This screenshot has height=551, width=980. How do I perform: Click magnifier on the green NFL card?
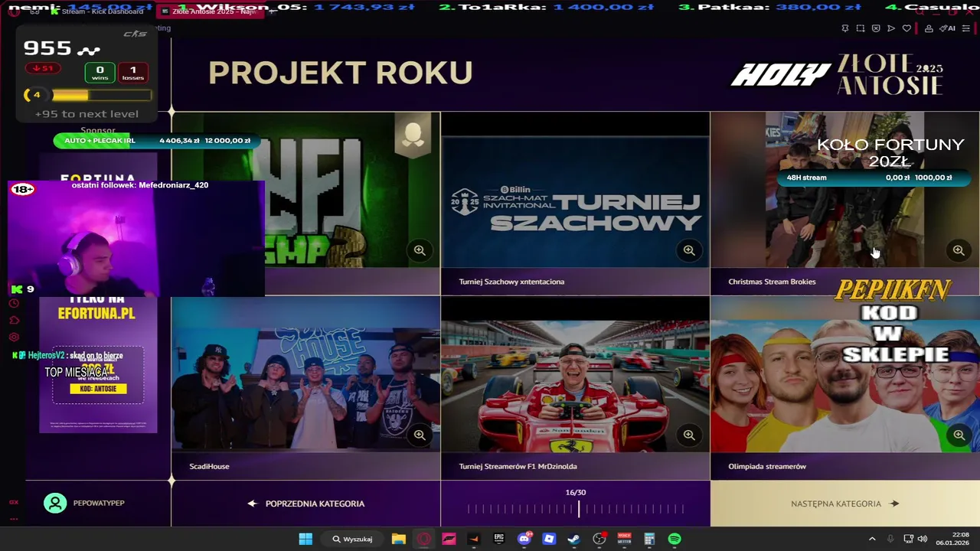click(x=420, y=250)
